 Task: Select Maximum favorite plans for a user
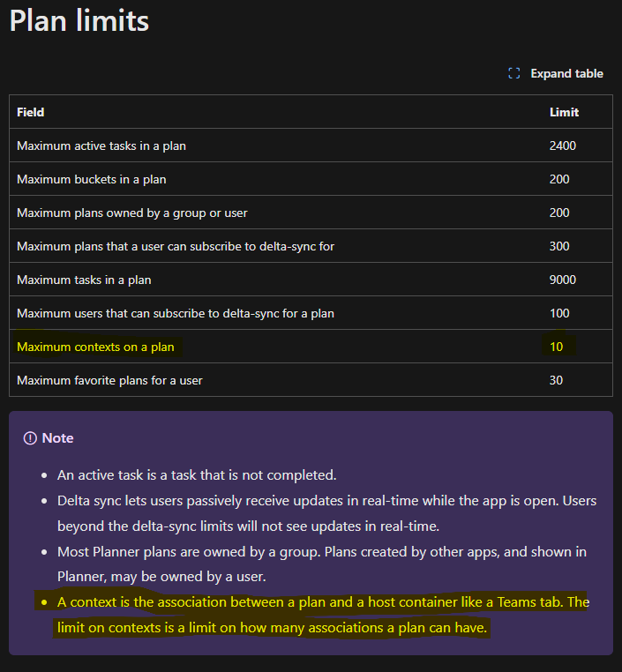[109, 381]
